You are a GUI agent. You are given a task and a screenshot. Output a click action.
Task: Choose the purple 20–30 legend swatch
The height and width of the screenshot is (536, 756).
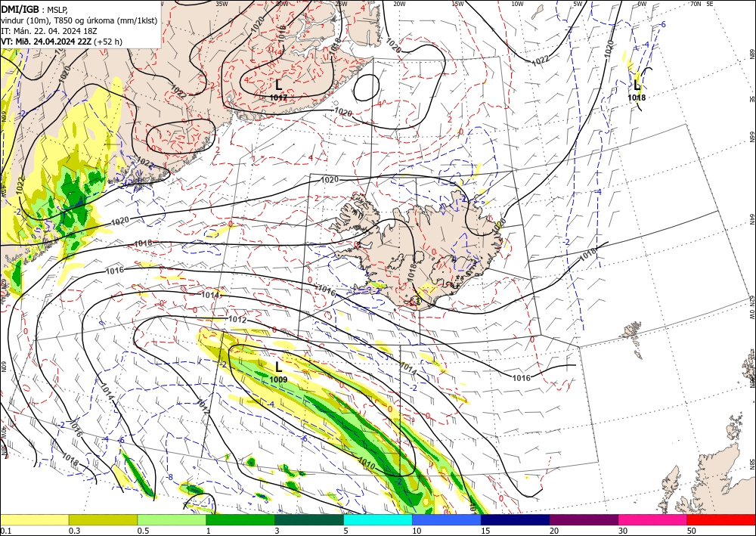(x=584, y=519)
